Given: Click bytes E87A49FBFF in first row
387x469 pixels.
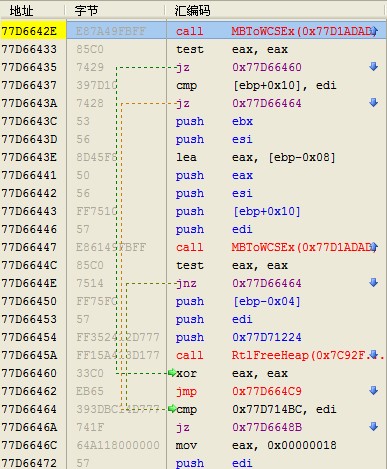Looking at the screenshot, I should (111, 31).
